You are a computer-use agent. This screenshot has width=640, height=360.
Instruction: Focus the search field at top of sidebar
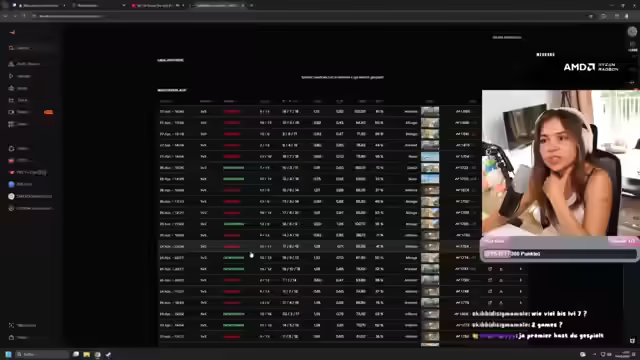[31, 48]
